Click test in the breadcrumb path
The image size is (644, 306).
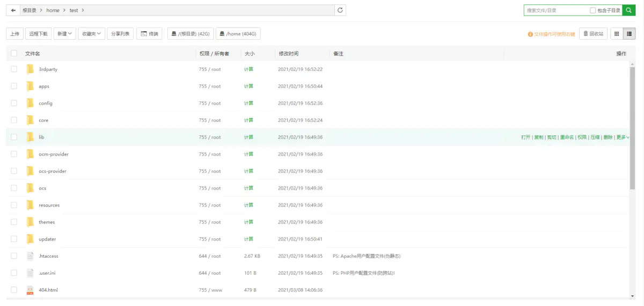pyautogui.click(x=74, y=10)
